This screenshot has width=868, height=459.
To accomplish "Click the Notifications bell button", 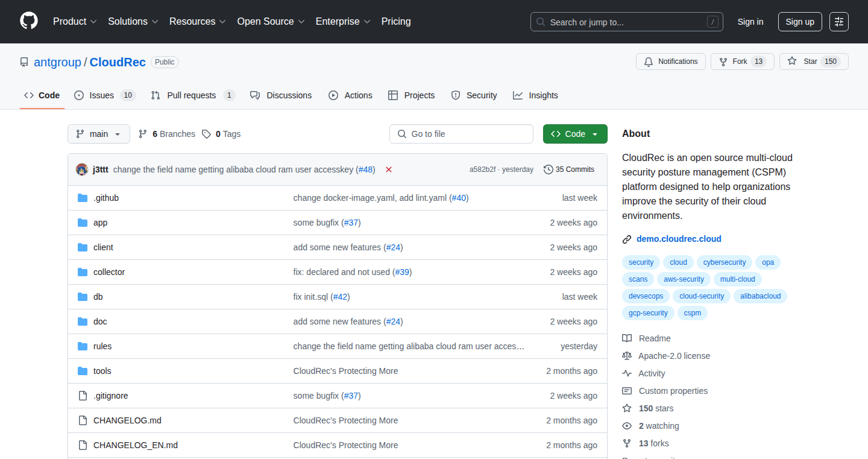I will click(x=671, y=62).
